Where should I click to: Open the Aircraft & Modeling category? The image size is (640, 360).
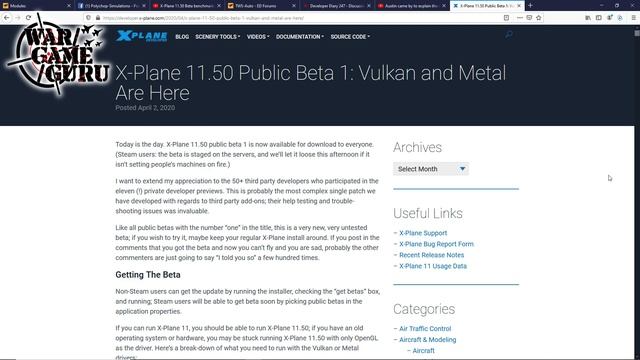click(x=427, y=340)
